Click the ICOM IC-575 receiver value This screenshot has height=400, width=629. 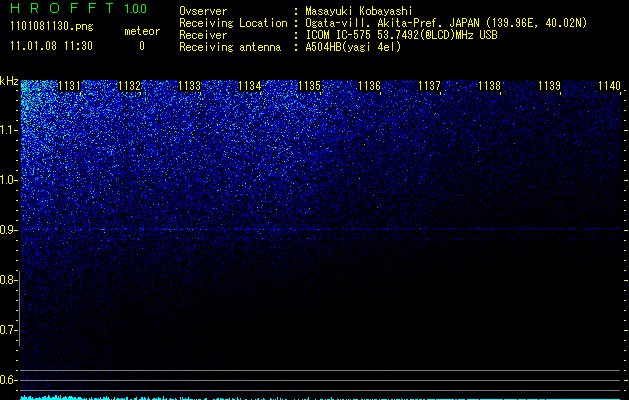(x=401, y=35)
